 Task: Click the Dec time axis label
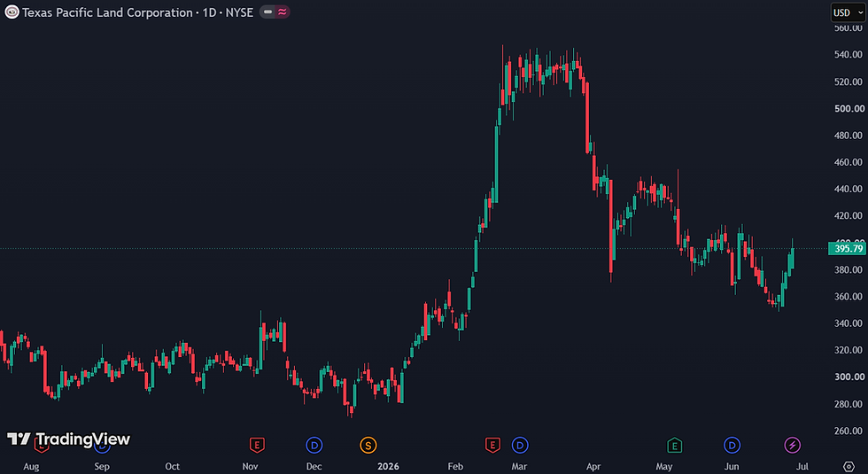[x=314, y=467]
